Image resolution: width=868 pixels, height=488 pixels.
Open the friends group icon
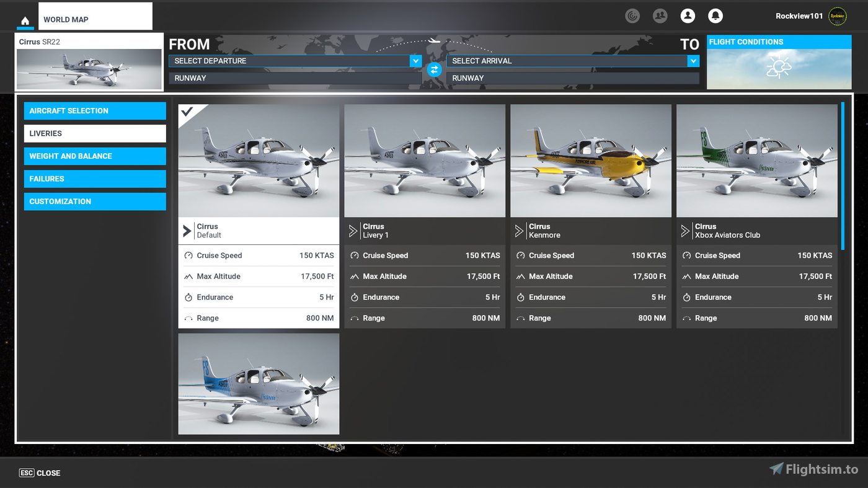point(660,16)
